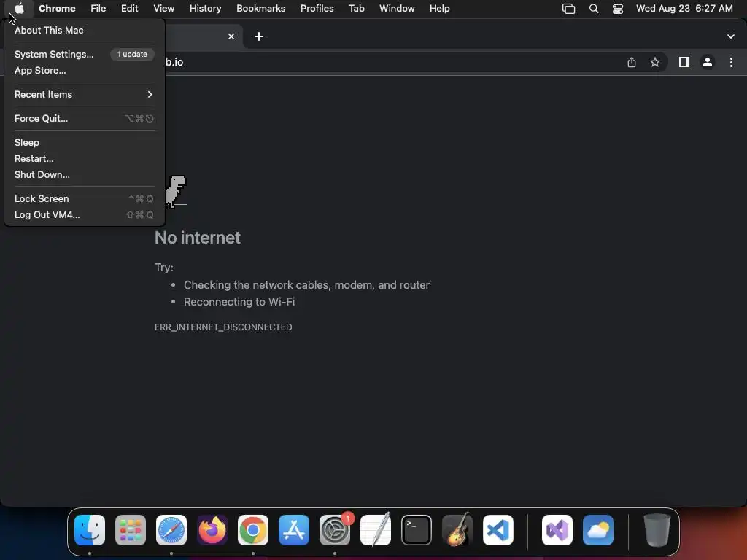
Task: Open GarageBand from the Dock
Action: coord(457,530)
